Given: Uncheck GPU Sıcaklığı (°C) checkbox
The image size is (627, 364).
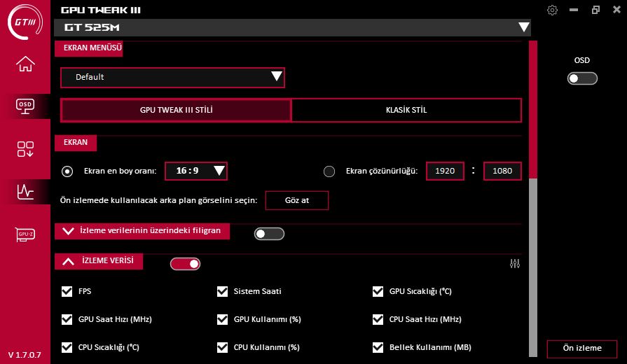Looking at the screenshot, I should tap(378, 291).
